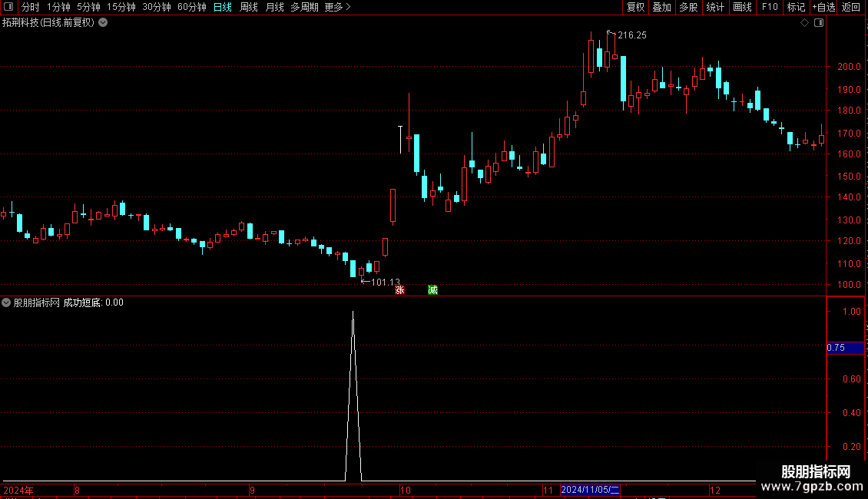Click the 成功短底: 0.00 indicator readout

[93, 302]
